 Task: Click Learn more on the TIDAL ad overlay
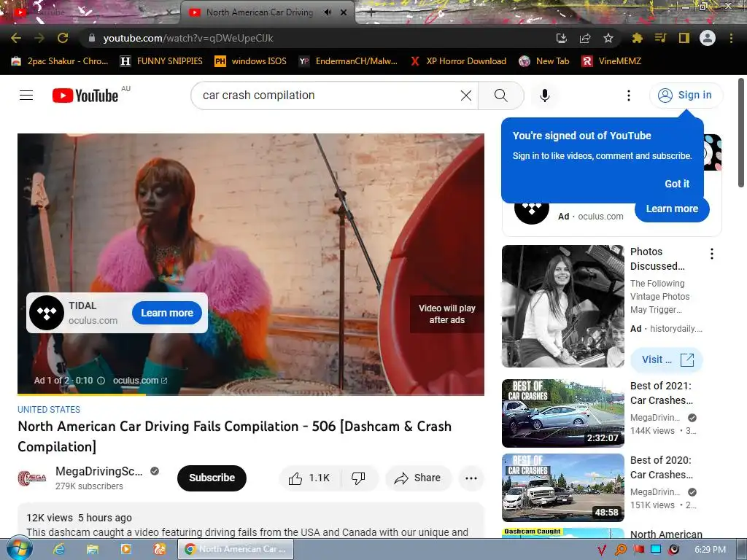(167, 313)
